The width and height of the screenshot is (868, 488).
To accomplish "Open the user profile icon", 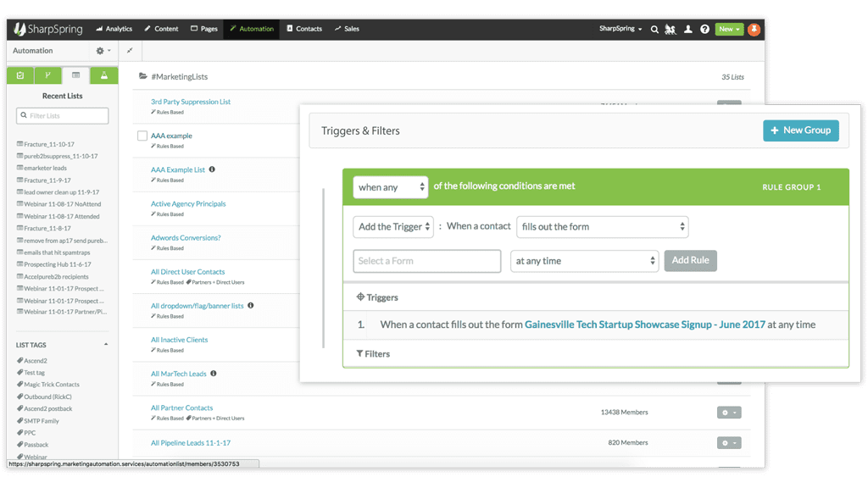I will pyautogui.click(x=688, y=30).
